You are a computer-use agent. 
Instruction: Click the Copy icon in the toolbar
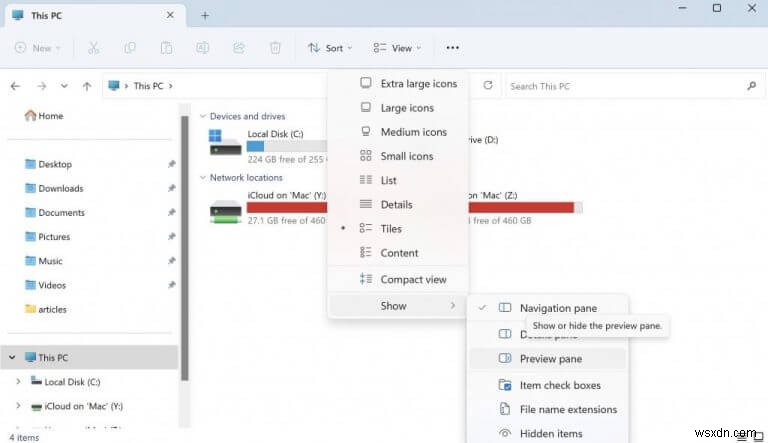click(130, 48)
